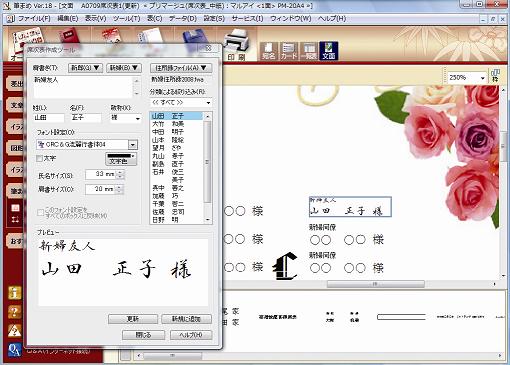Viewport: 510px width, 365px height.
Task: Click the 更新 update button
Action: (133, 319)
